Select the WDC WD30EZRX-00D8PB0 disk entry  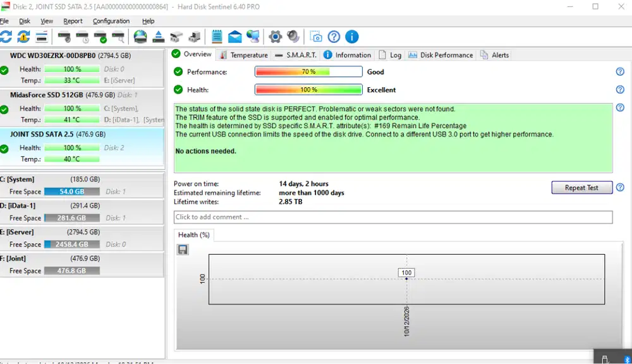tap(82, 68)
